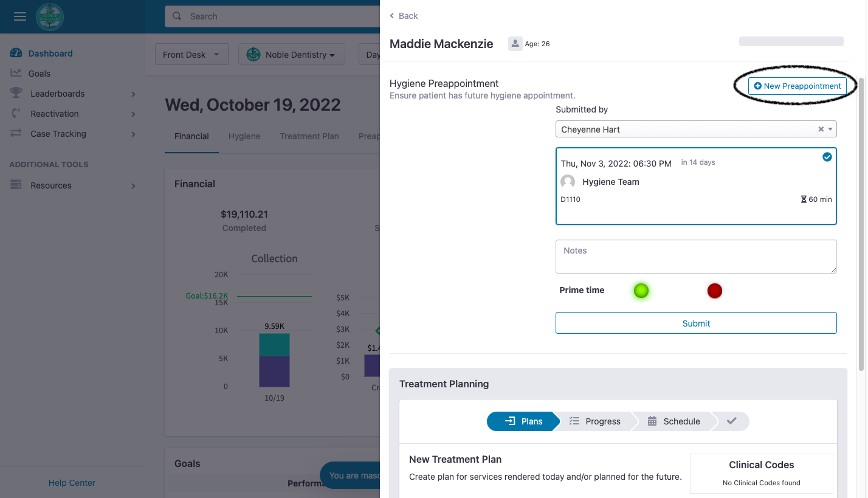
Task: Open the hamburger menu icon
Action: pyautogui.click(x=20, y=16)
